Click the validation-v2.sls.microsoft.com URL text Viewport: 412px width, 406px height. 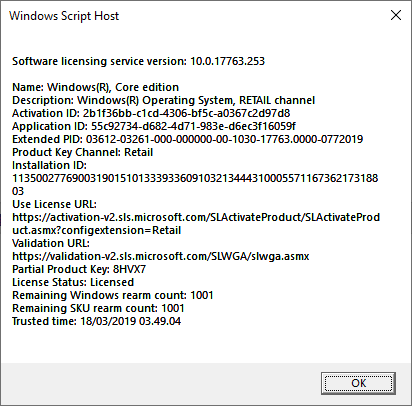point(161,256)
